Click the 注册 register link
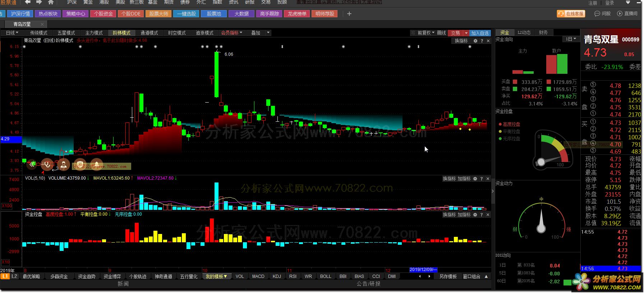644x293 pixels. click(x=593, y=3)
